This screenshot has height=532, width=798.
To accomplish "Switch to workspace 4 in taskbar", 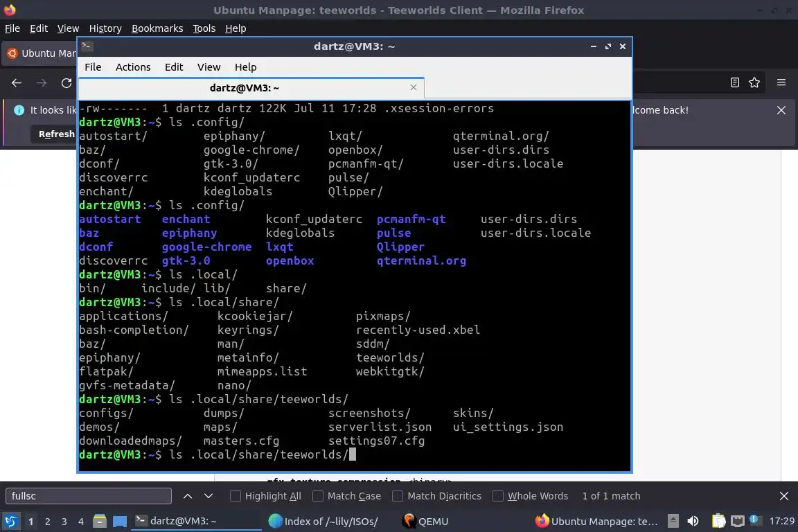I will click(80, 522).
